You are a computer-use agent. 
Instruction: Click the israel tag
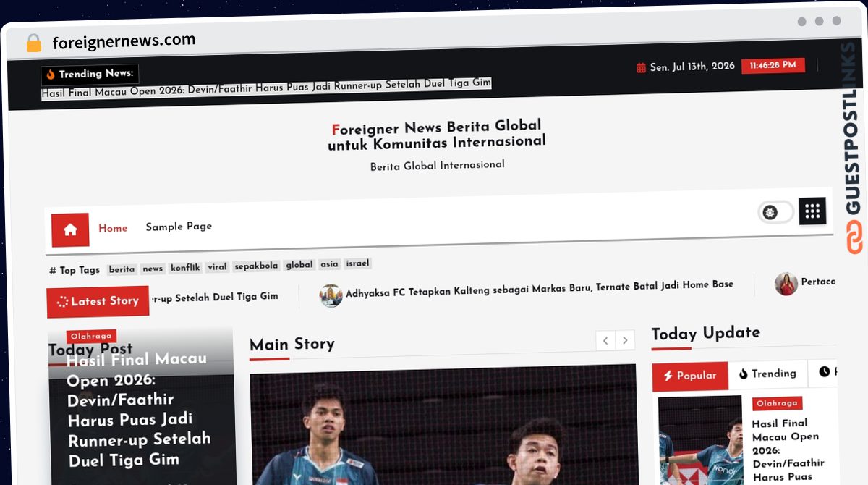coord(357,263)
